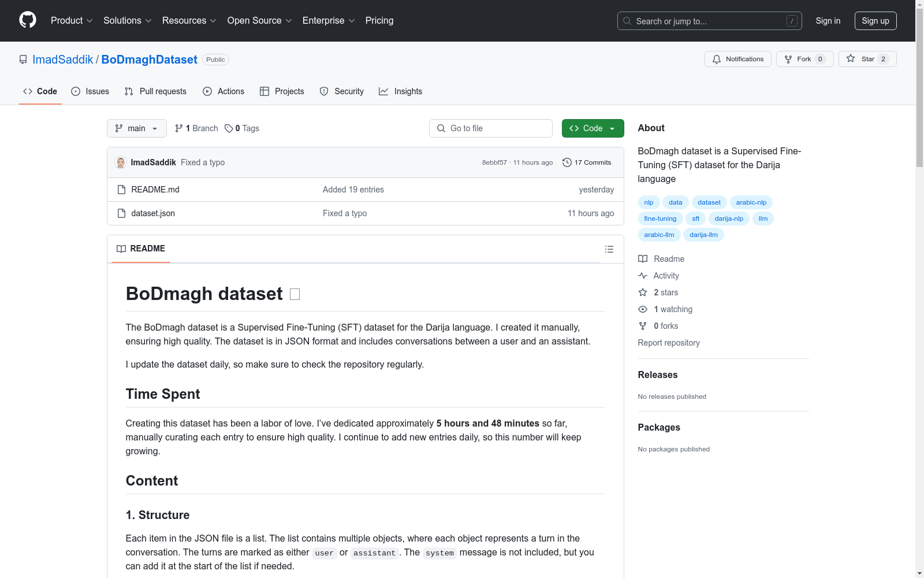The width and height of the screenshot is (924, 578).
Task: Expand the Solutions menu
Action: [128, 20]
